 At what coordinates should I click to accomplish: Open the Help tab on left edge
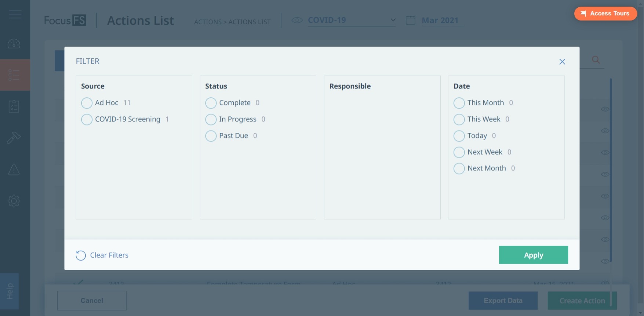[x=10, y=291]
